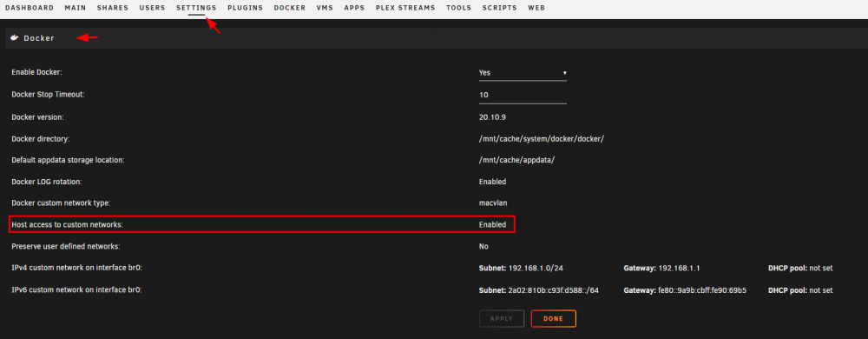Click the Docker custom network type label
Screen dimensions: 868x339
(60, 203)
